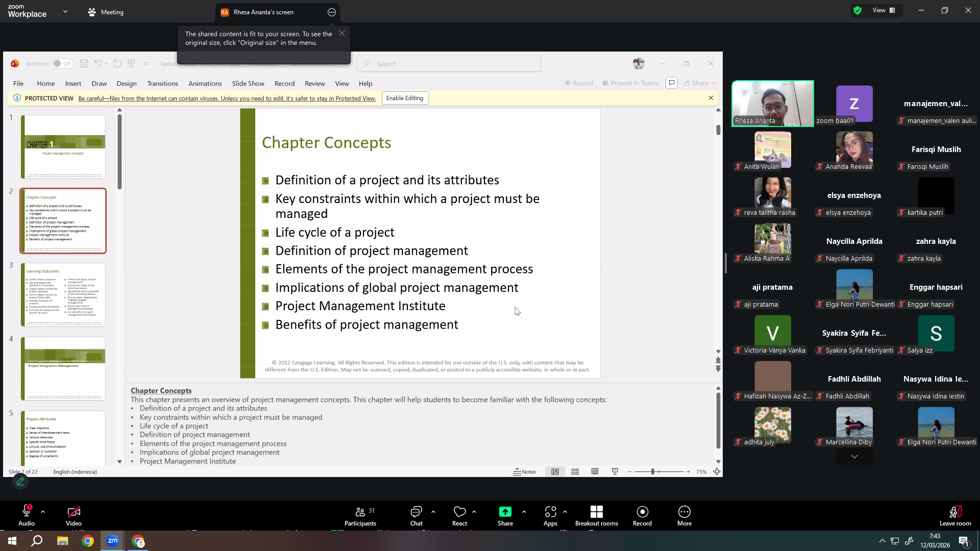Close the Protected View message bar
Screen dimensions: 980x551
point(711,98)
